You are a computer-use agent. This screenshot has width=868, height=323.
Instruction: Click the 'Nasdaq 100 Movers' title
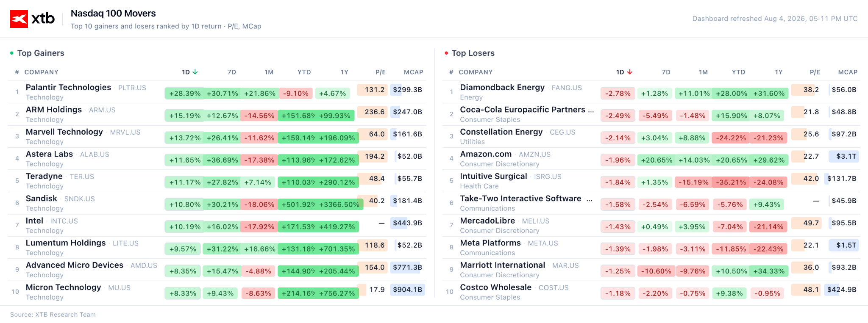coord(113,14)
